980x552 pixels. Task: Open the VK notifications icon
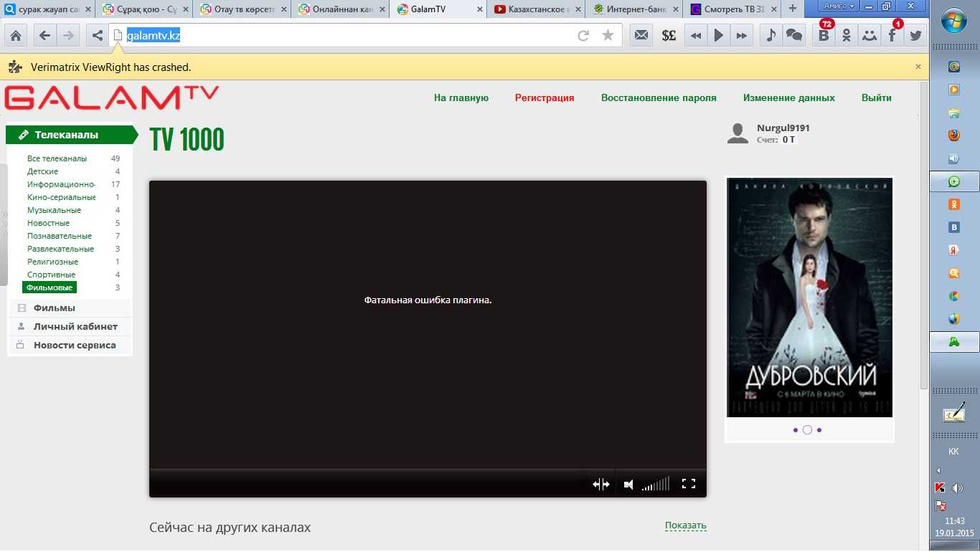point(824,35)
